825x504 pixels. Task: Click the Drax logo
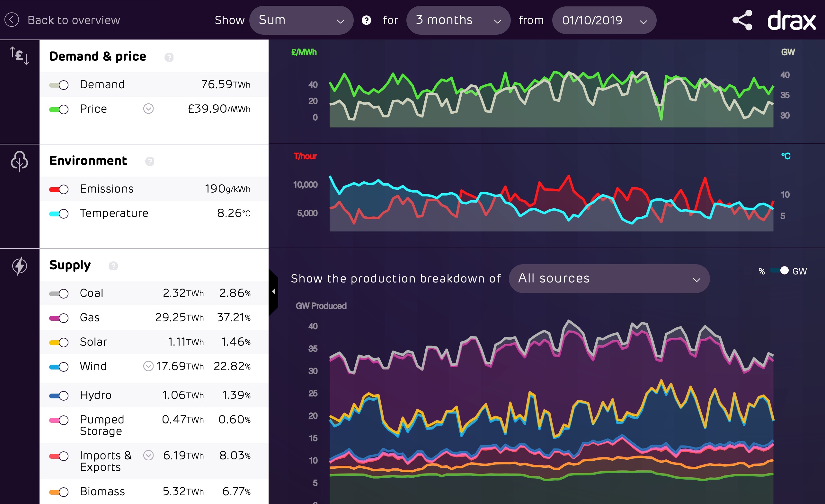tap(792, 20)
